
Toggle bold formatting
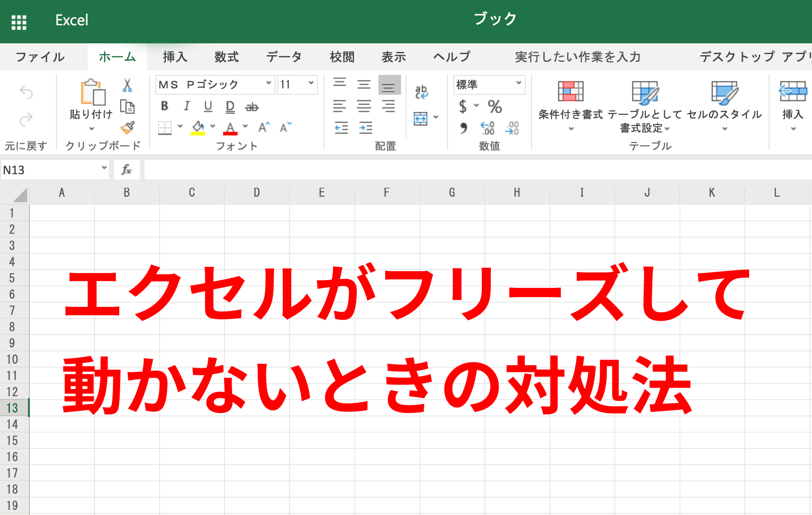pos(164,106)
